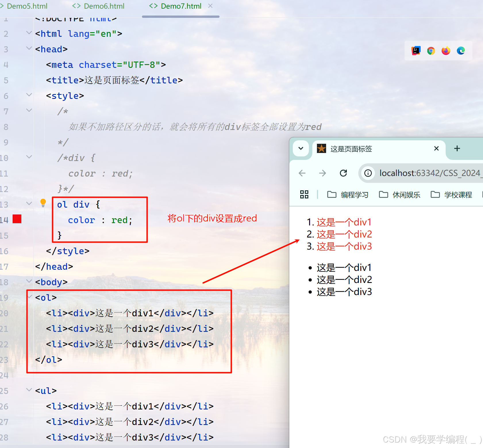Click the closing ol tag on line 23
483x448 pixels.
pos(49,360)
